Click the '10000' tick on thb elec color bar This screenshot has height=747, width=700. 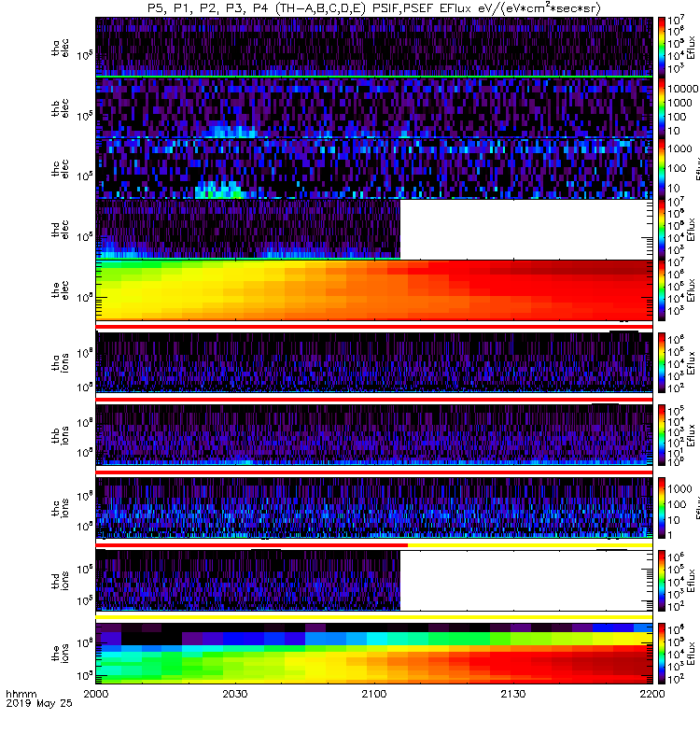[683, 89]
